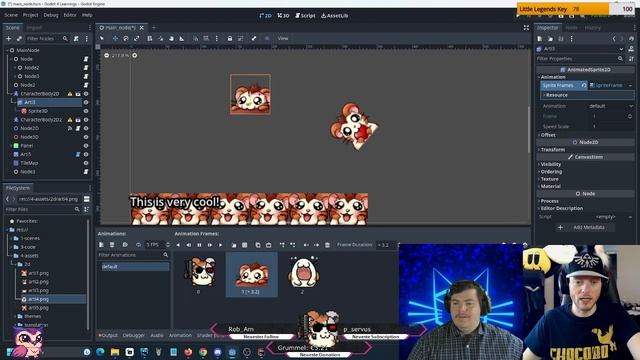The width and height of the screenshot is (640, 360).
Task: Expand the Material section
Action: click(550, 187)
